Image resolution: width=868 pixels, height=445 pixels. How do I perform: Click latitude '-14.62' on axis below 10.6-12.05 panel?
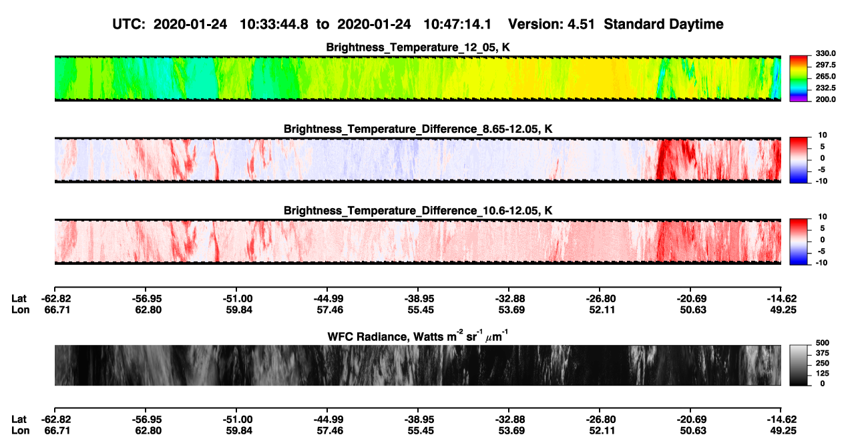point(782,298)
